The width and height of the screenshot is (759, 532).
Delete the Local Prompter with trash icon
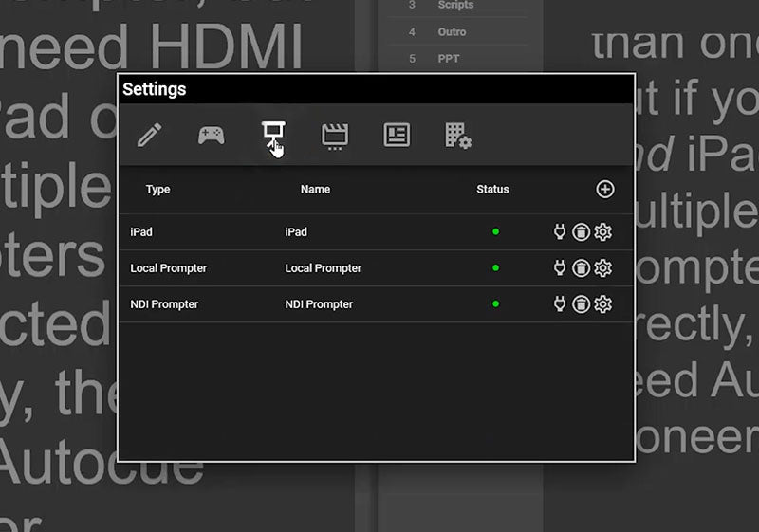coord(581,268)
